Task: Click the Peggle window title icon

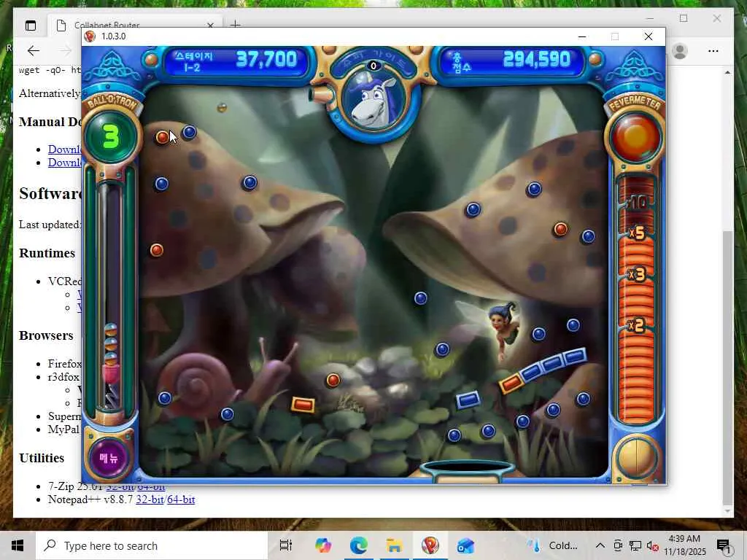Action: 90,36
